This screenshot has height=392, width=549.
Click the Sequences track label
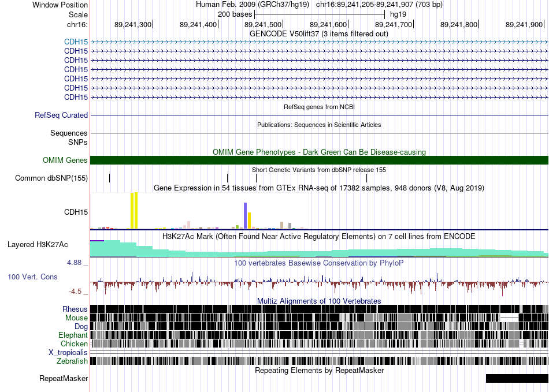(69, 133)
